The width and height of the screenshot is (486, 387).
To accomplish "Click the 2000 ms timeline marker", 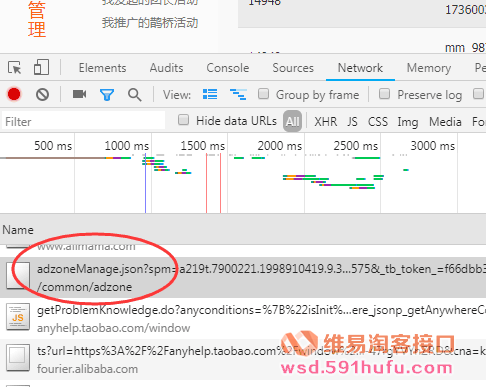I will 280,146.
